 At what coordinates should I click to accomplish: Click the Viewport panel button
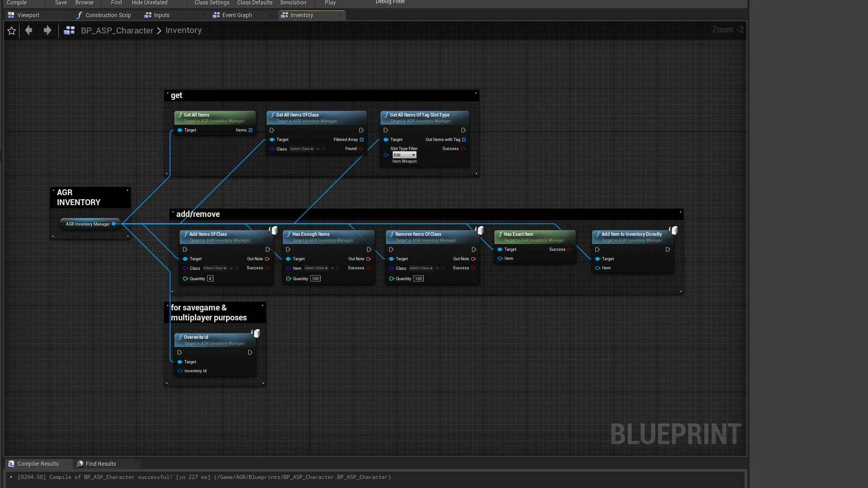[24, 15]
